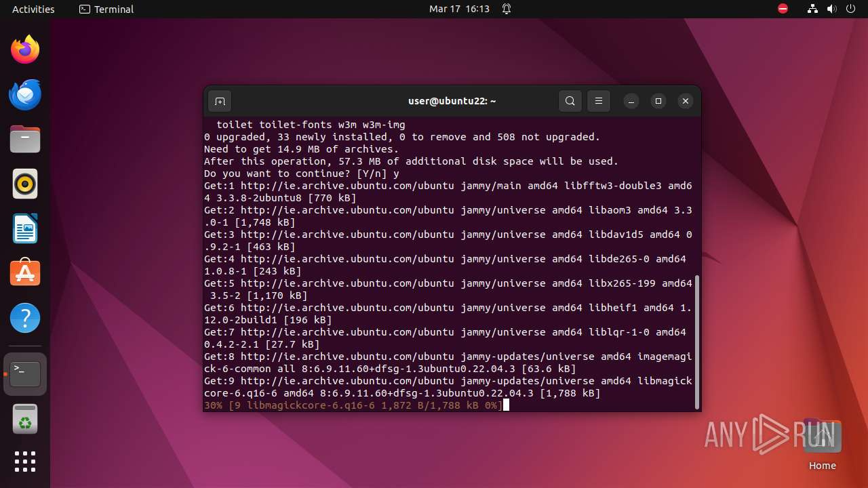The height and width of the screenshot is (488, 868).
Task: Click the Get:7 liblqr-1-0 line
Action: 445,338
